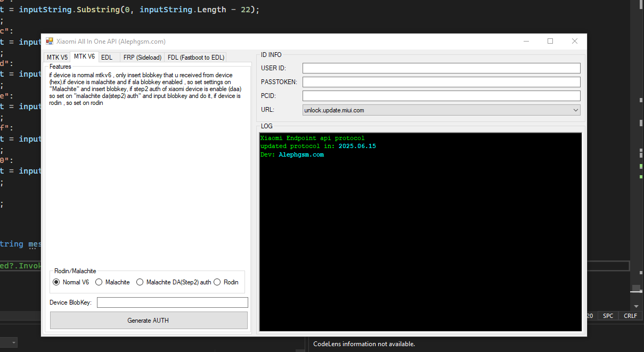Click the Xiaomi All In One API window icon
The image size is (644, 352).
pos(50,41)
